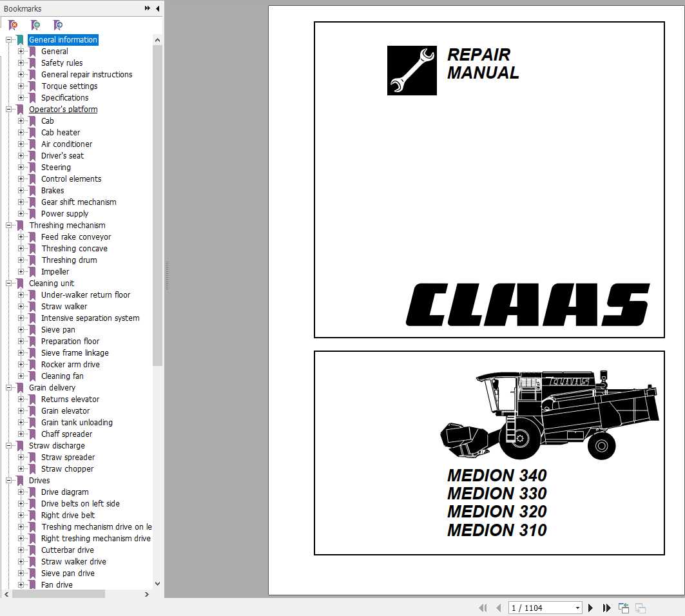
Task: Expand all bookmarks with the double-arrow icon
Action: tap(147, 8)
